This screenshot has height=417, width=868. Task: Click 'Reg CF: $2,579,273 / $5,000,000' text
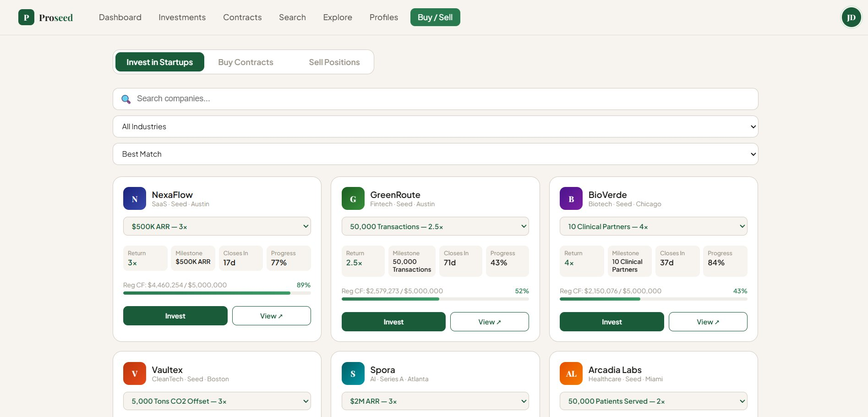[392, 291]
